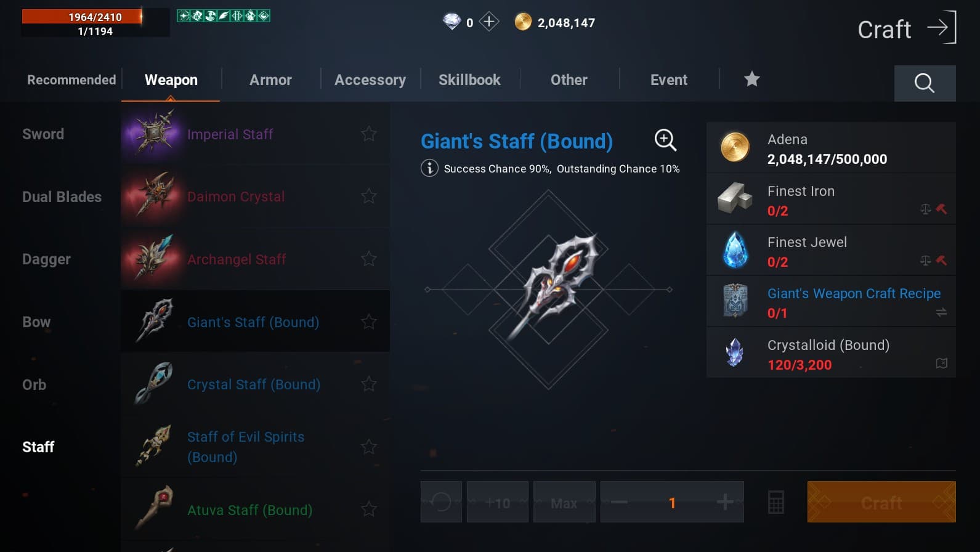Favorite the Giant's Staff (Bound) star
This screenshot has width=980, height=552.
click(x=369, y=322)
